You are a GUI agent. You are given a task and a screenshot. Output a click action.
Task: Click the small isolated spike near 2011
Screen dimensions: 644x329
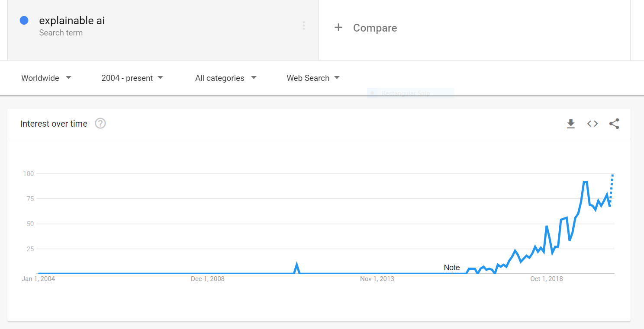[297, 265]
